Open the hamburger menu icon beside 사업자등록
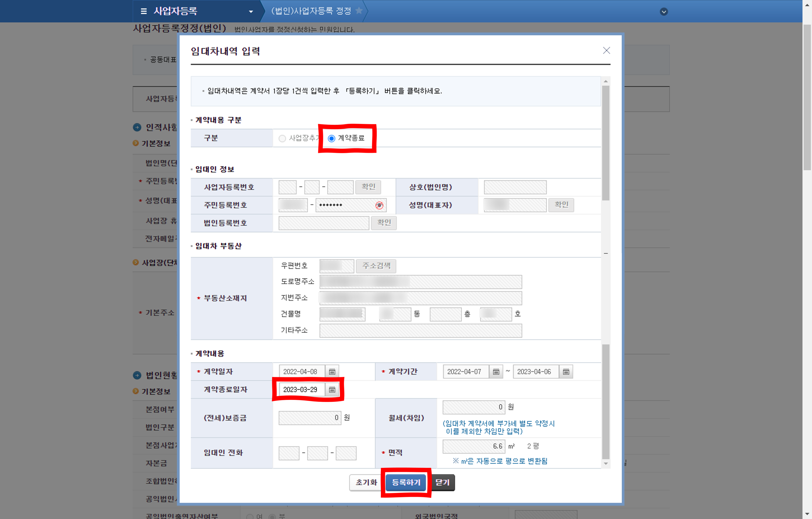 (144, 11)
